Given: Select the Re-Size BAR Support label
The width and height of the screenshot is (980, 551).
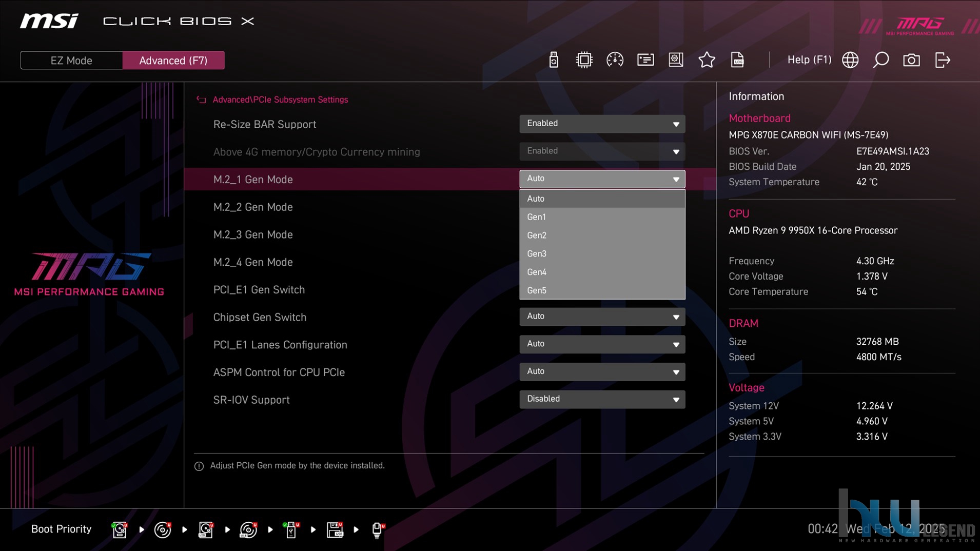Looking at the screenshot, I should 265,124.
